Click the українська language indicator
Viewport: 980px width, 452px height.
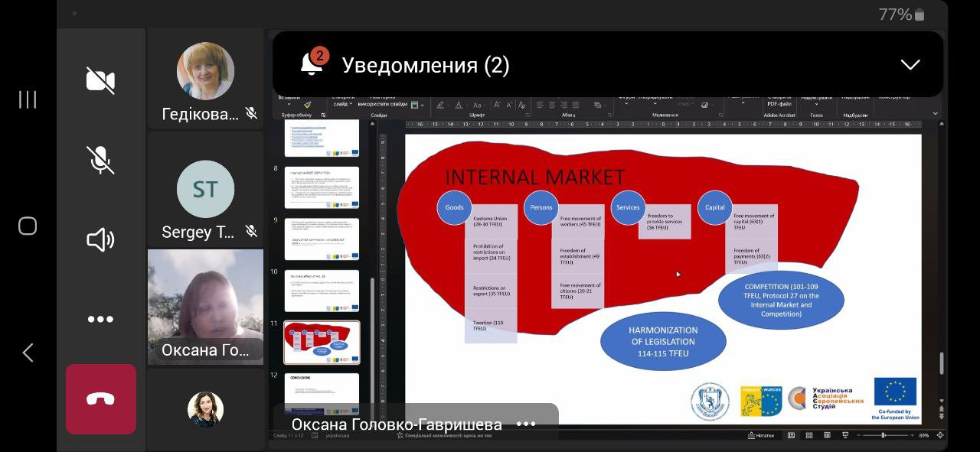point(337,436)
